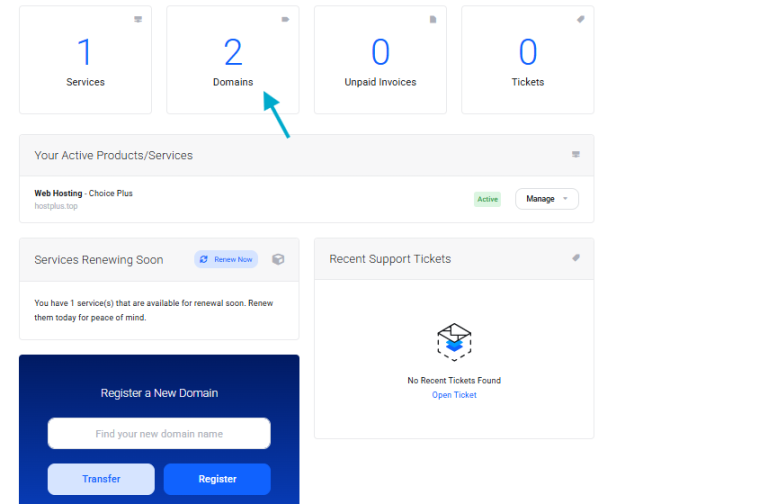Click the server icon on Services card

click(x=138, y=20)
